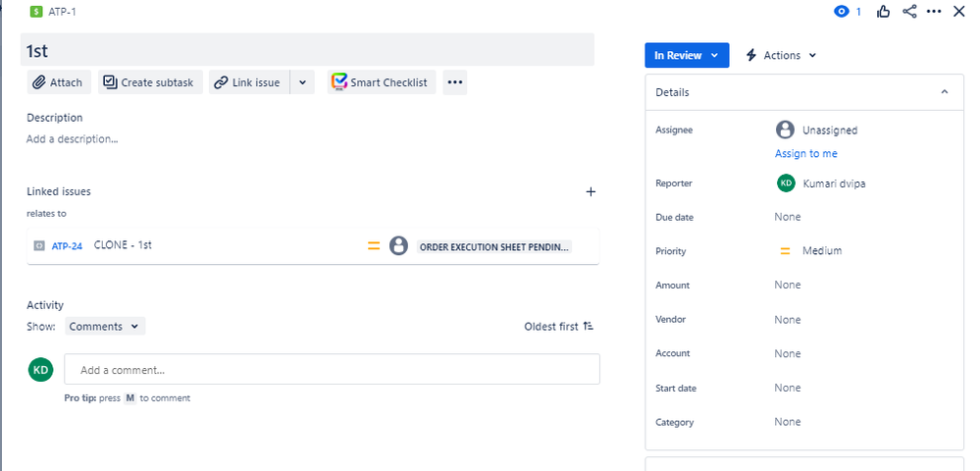Image resolution: width=980 pixels, height=471 pixels.
Task: Open the share icon
Action: click(909, 11)
